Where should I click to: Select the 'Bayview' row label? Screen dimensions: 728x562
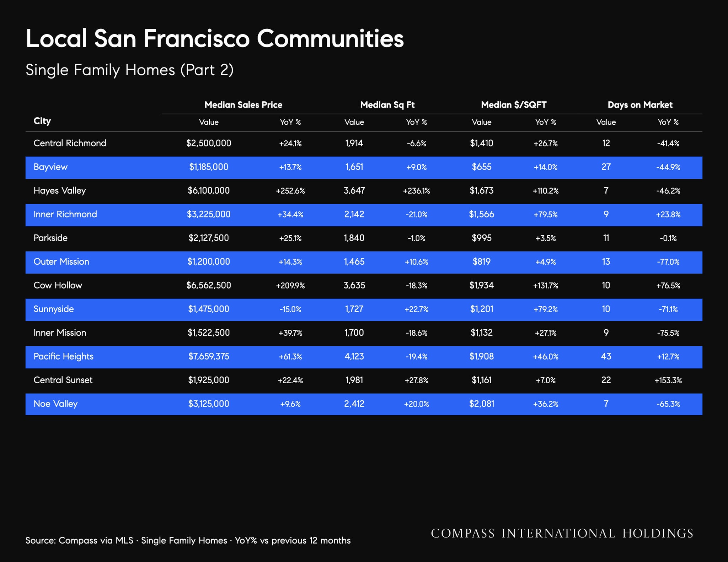[x=50, y=167]
